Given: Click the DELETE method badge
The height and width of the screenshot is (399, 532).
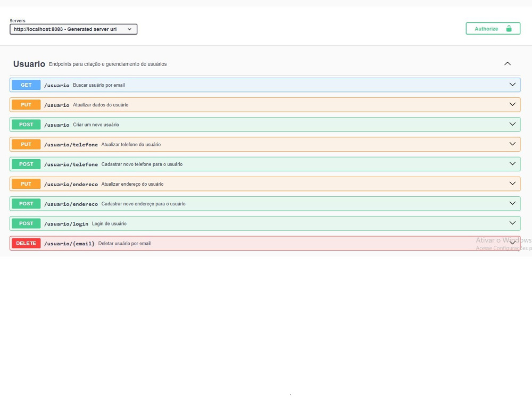Looking at the screenshot, I should [x=26, y=243].
